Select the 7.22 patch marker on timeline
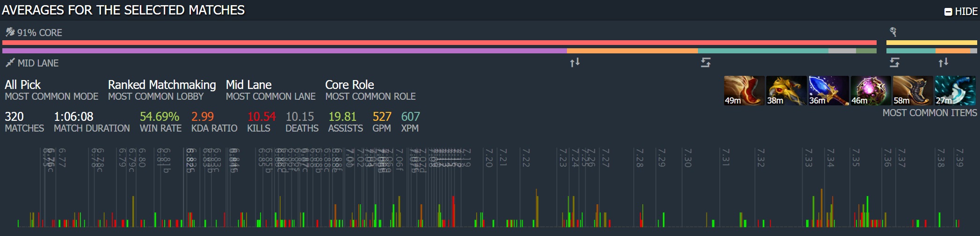The image size is (980, 236). pos(526,158)
